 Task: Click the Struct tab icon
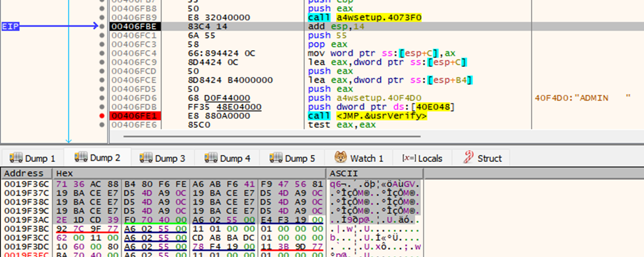click(x=466, y=158)
